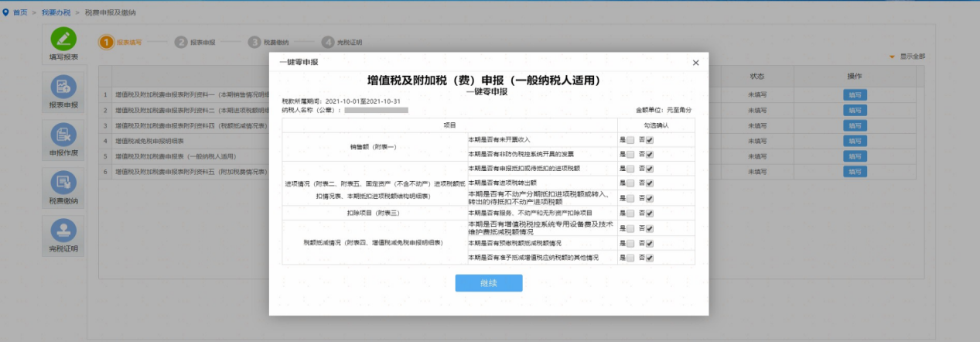Screen dimensions: 980x342
Task: Uncheck 否 for 服务、不动产和无形资产扣除项目
Action: point(650,213)
